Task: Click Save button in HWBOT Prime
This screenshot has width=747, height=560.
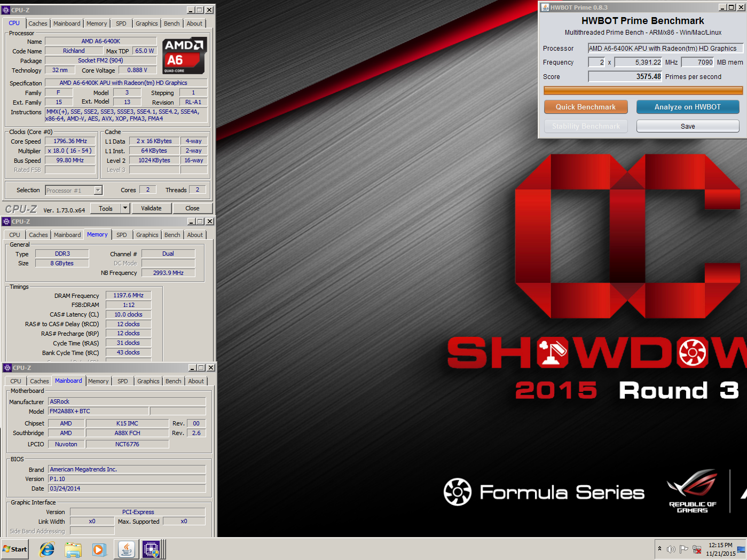Action: coord(688,126)
